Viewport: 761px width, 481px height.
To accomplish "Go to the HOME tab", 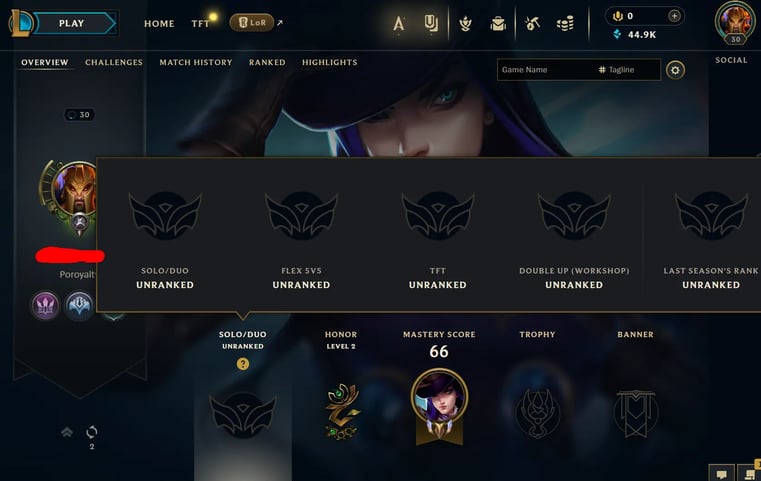I will (159, 23).
